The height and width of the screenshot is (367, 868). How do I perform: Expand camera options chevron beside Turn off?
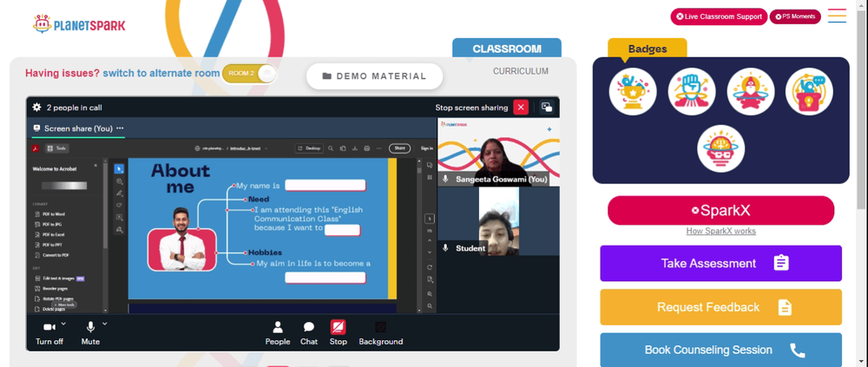pos(63,324)
